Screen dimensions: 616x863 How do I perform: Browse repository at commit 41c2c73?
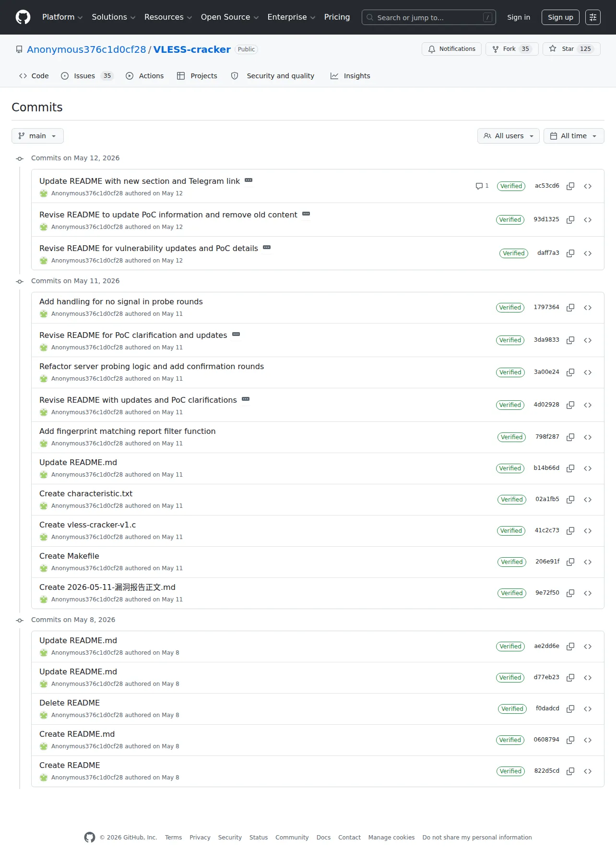pos(588,531)
